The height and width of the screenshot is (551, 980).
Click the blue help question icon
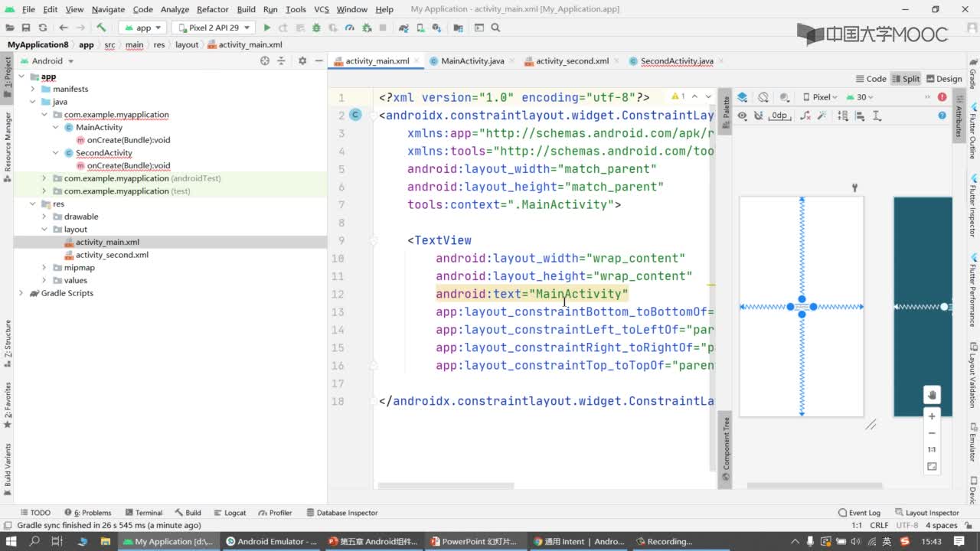[942, 116]
